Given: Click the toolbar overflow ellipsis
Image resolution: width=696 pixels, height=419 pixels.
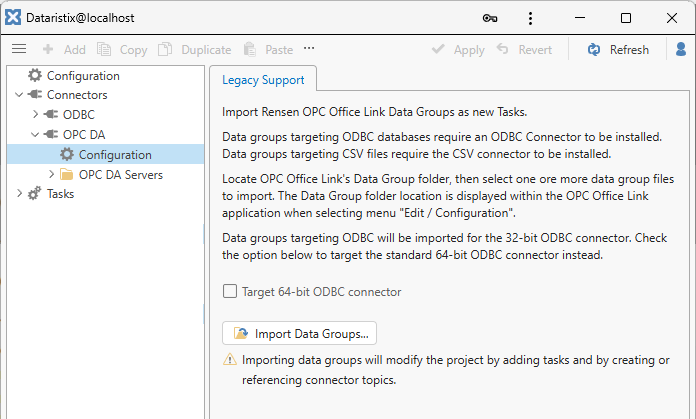Looking at the screenshot, I should coord(309,49).
